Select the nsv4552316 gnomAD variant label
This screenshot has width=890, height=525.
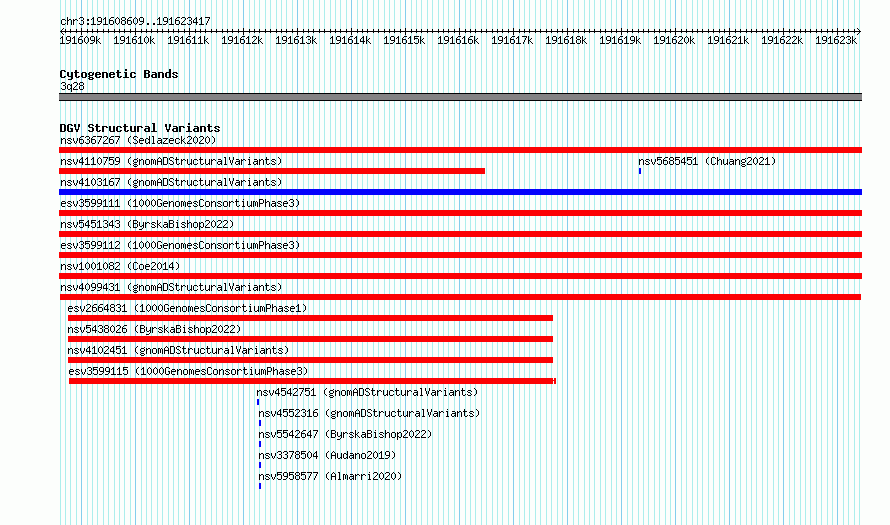pyautogui.click(x=369, y=413)
